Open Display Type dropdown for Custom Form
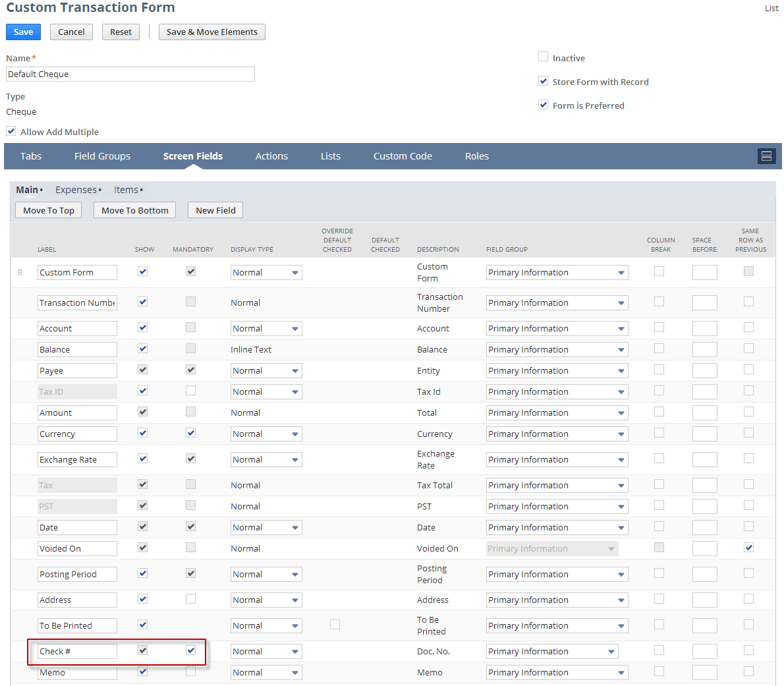Image resolution: width=784 pixels, height=686 pixels. coord(266,273)
